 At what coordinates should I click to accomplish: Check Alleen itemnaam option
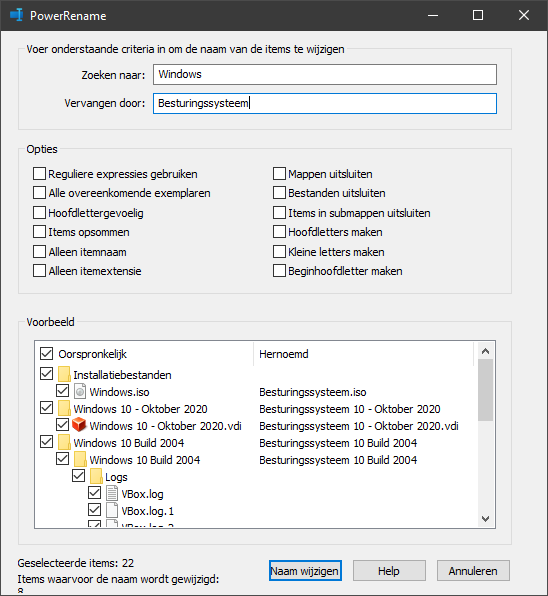tap(40, 252)
